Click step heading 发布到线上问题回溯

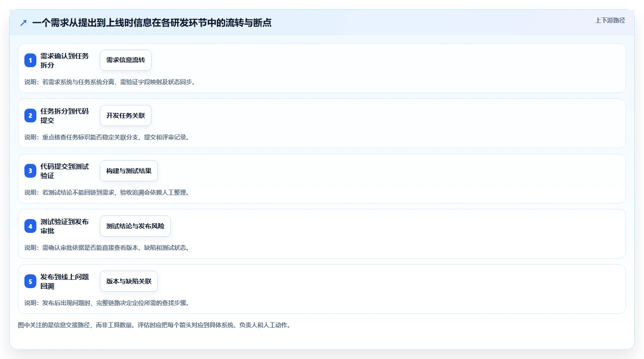coord(64,281)
